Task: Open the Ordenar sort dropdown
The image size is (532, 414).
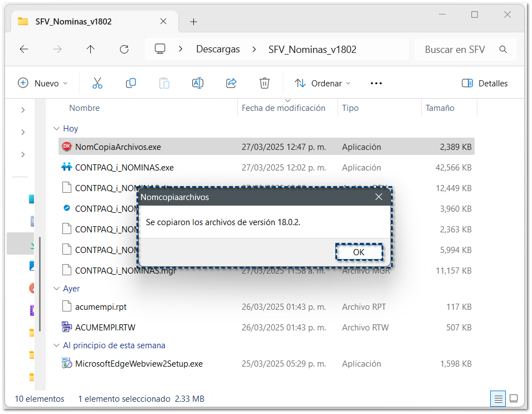Action: (323, 83)
